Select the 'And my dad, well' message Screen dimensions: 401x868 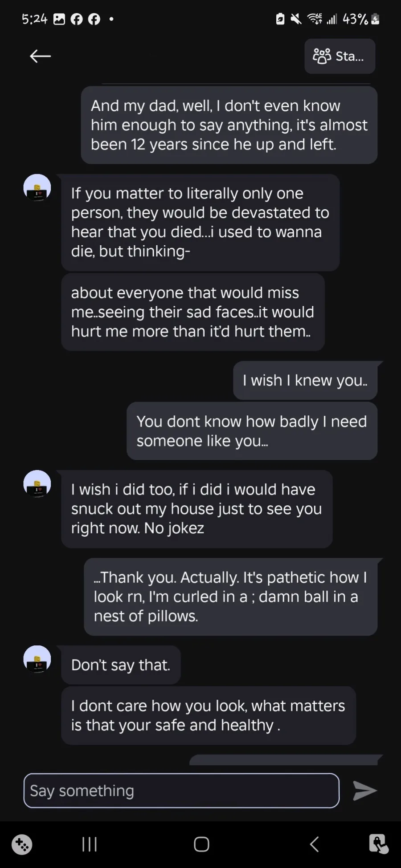tap(229, 125)
